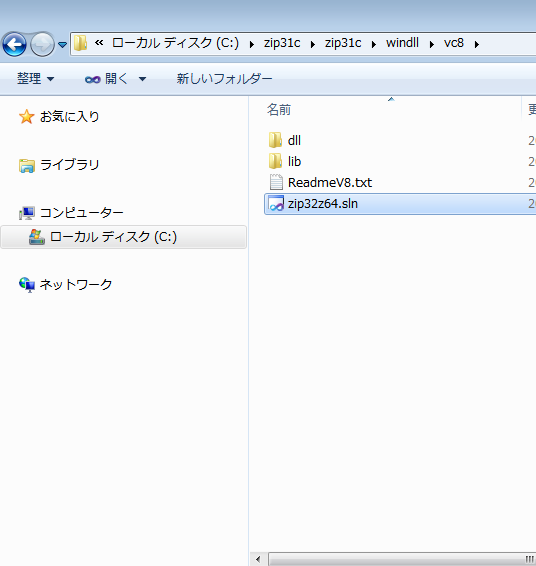Click the お気に入り star icon

[x=26, y=117]
